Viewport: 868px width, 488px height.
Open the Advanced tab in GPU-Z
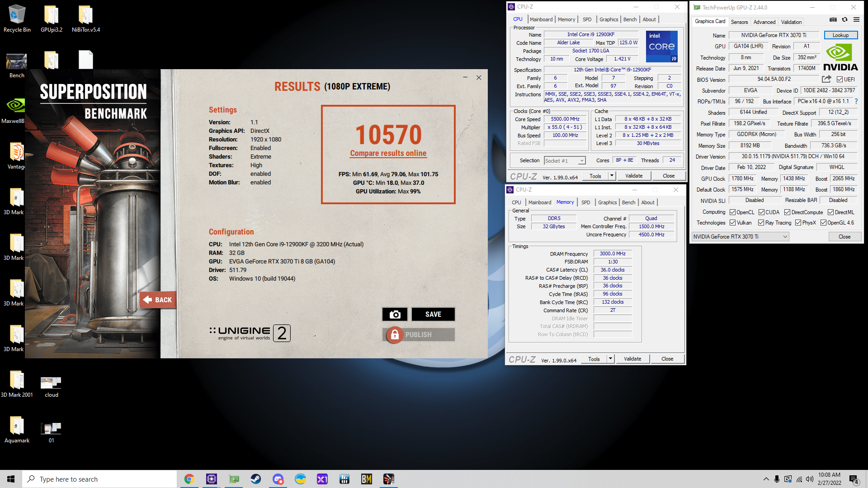click(x=764, y=22)
